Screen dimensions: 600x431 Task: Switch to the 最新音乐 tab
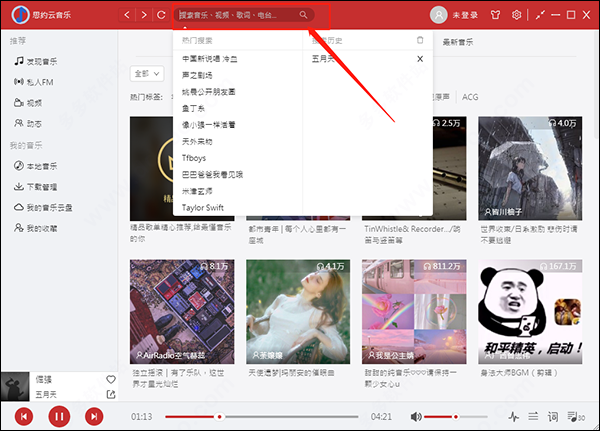[458, 42]
